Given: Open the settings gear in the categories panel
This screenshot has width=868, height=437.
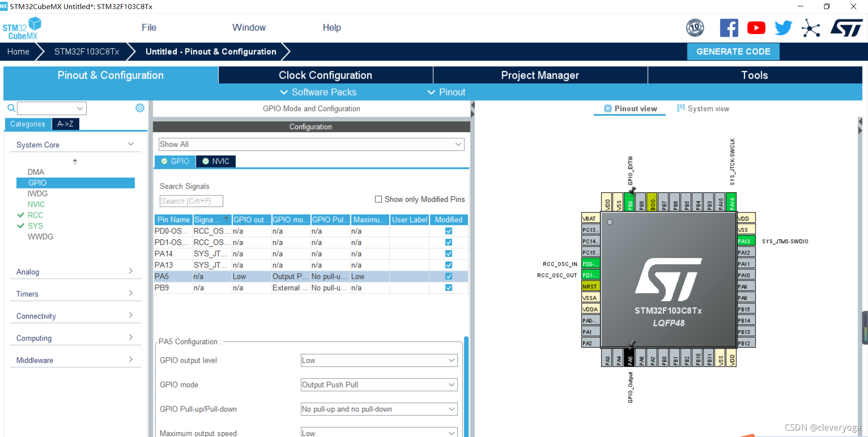Looking at the screenshot, I should click(140, 108).
